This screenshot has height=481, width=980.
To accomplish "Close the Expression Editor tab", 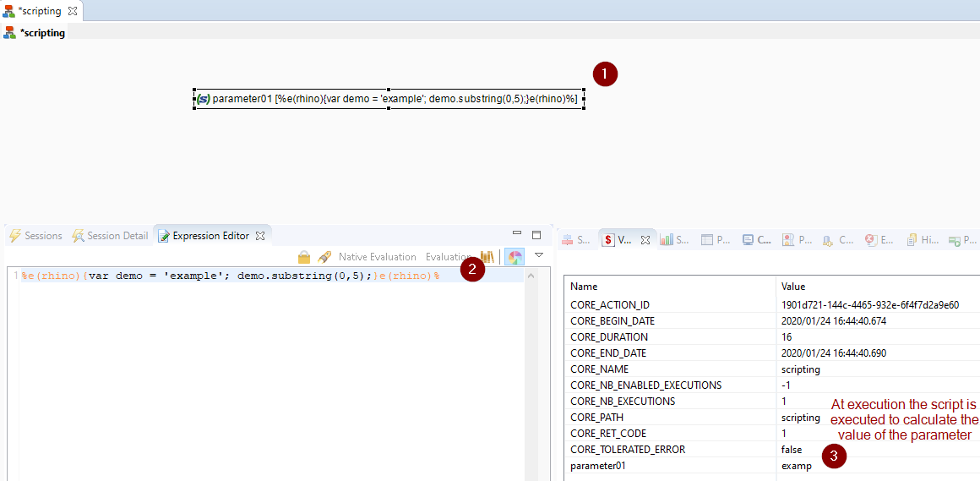I will click(x=261, y=236).
